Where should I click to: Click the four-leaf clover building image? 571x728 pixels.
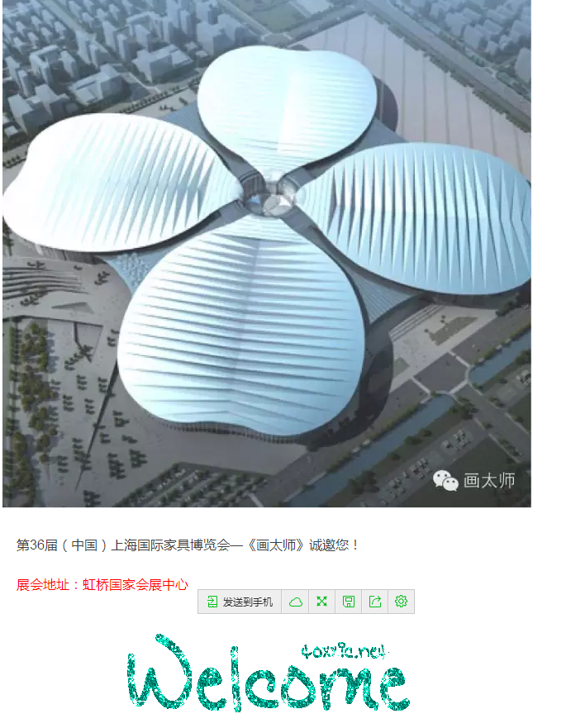tap(267, 254)
